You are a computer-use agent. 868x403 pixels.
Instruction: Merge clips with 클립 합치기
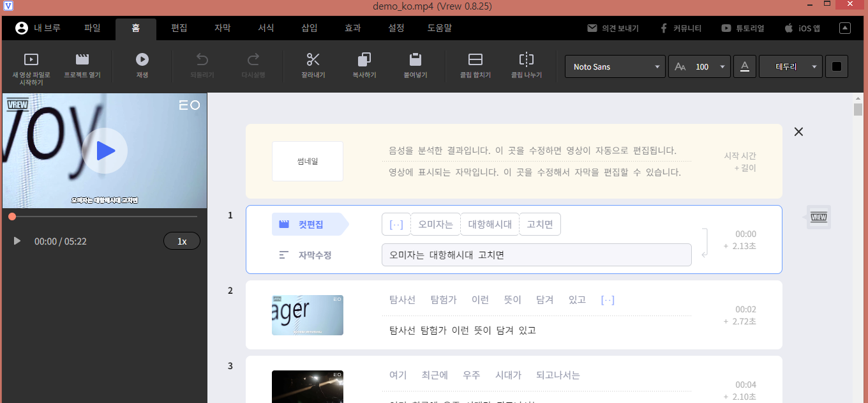click(475, 66)
